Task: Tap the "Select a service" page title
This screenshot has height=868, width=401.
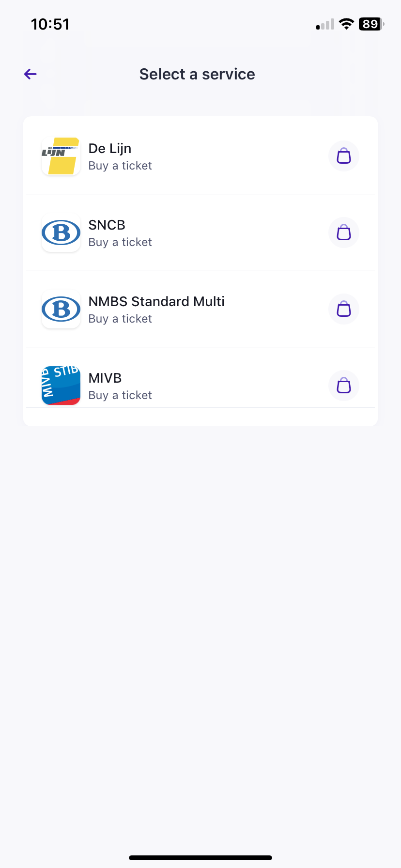Action: tap(197, 74)
